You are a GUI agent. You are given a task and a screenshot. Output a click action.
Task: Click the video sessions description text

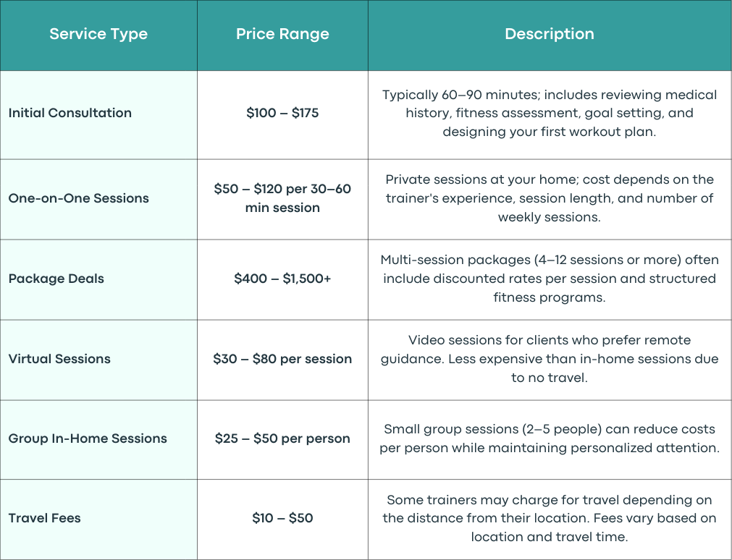550,359
